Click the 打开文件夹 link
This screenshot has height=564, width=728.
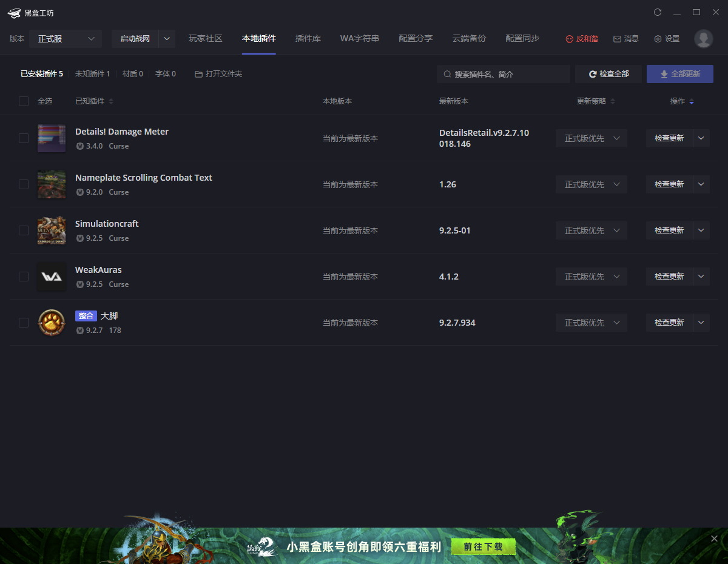[218, 74]
